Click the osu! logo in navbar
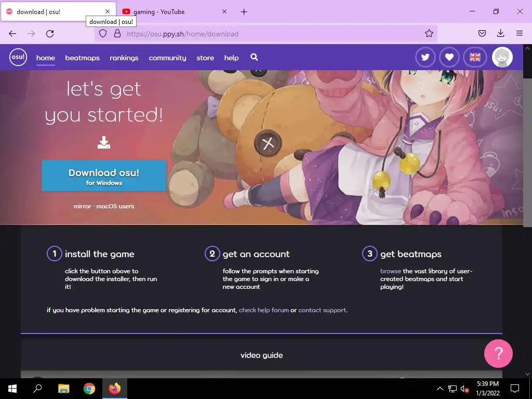This screenshot has width=532, height=399. (x=18, y=57)
